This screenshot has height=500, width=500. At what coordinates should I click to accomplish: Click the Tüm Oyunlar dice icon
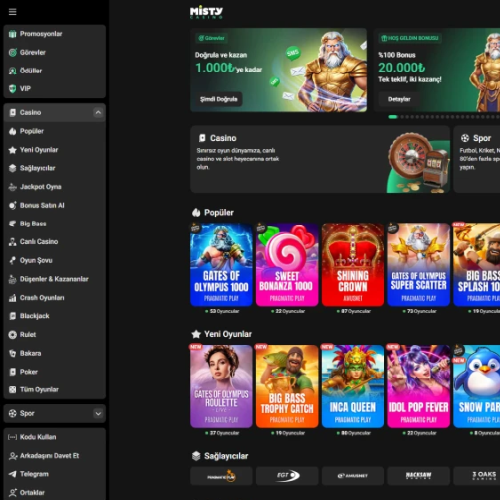pos(12,389)
